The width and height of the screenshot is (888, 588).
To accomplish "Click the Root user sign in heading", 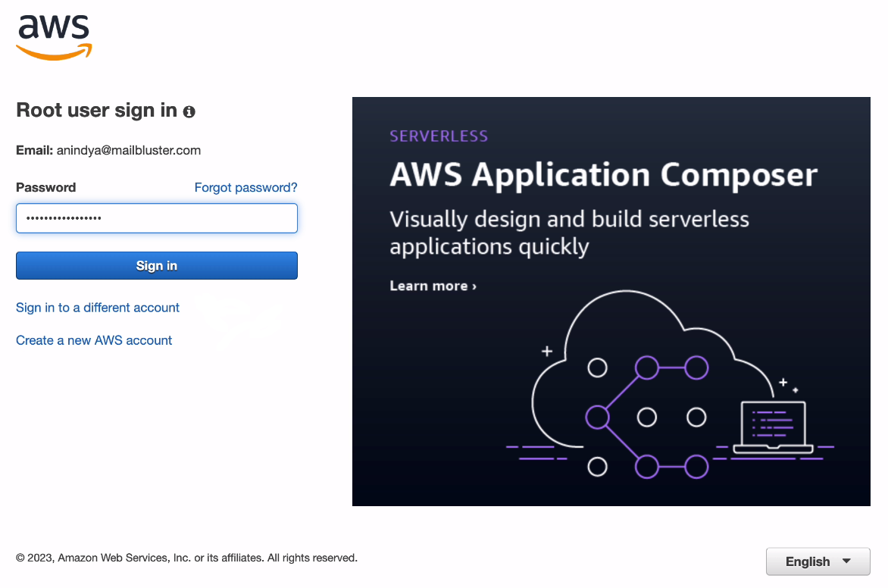I will [x=96, y=111].
